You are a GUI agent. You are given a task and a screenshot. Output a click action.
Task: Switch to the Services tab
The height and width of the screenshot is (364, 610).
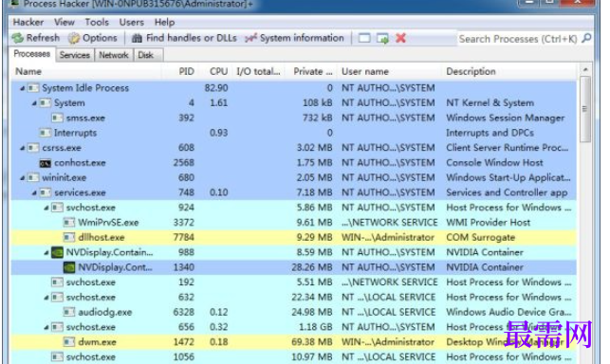coord(75,55)
